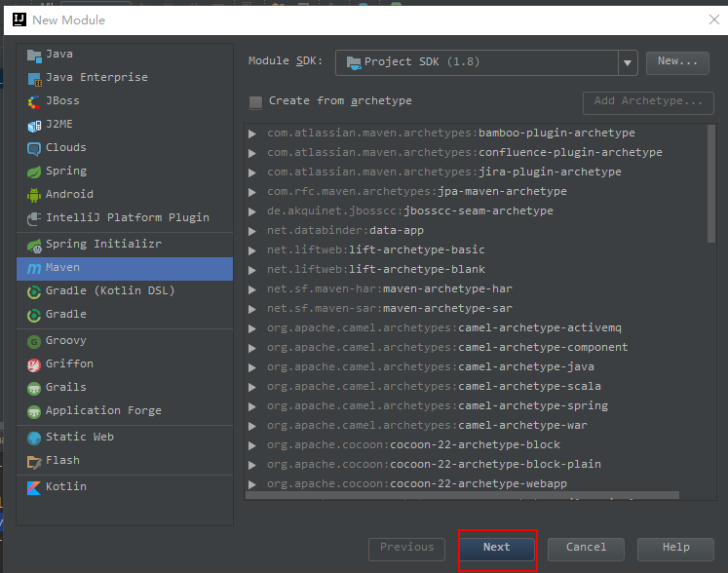Choose Spring module type label
The width and height of the screenshot is (728, 573).
tap(66, 171)
